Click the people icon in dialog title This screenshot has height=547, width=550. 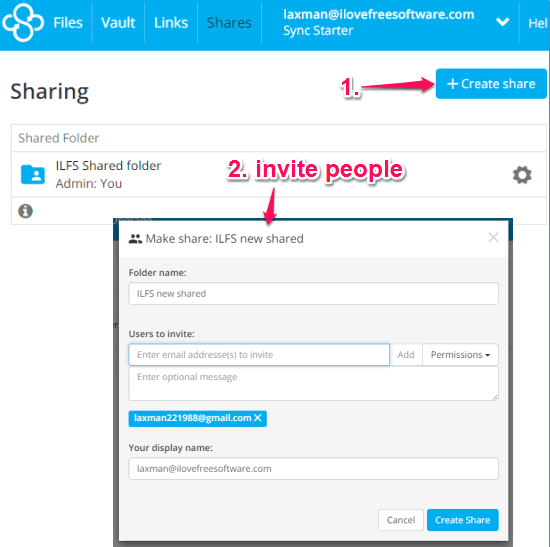(x=135, y=239)
